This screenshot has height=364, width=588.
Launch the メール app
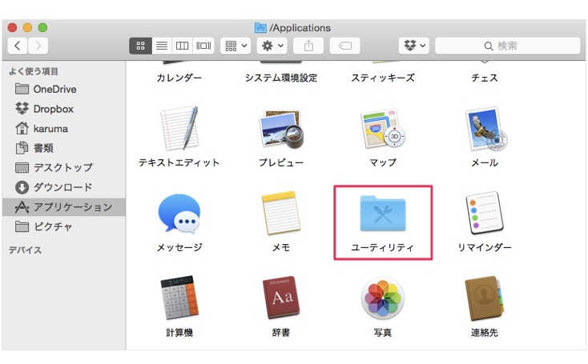pos(484,130)
